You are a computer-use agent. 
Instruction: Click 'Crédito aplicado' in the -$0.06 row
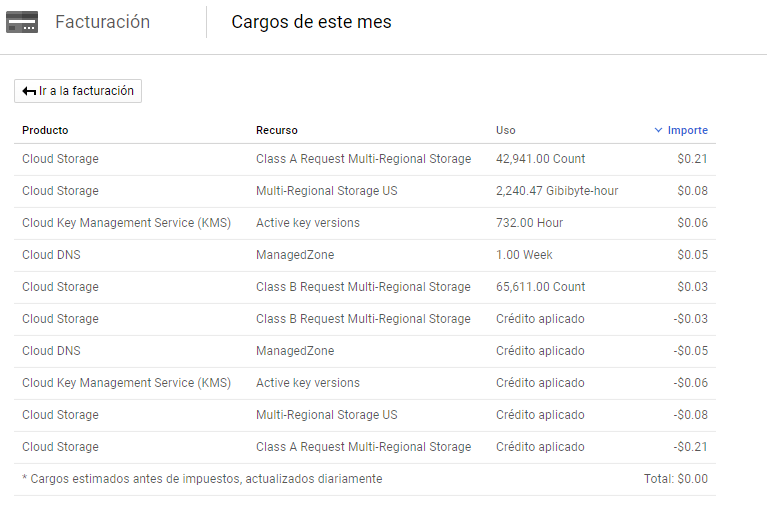click(540, 383)
